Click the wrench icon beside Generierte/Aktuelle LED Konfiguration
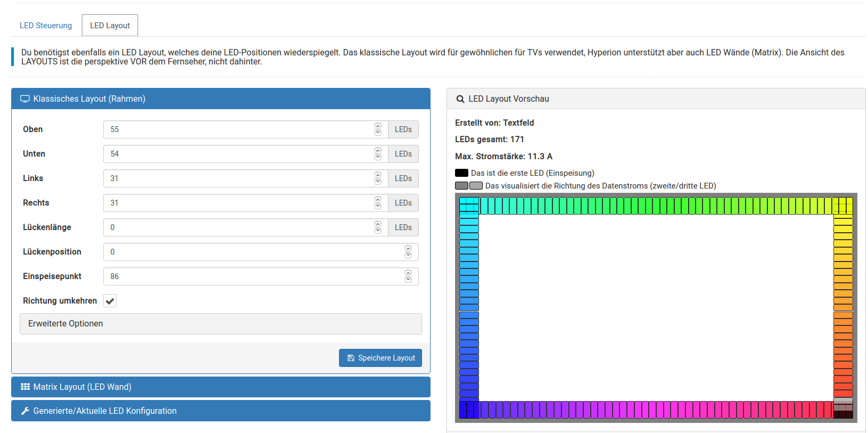The width and height of the screenshot is (868, 433). point(25,411)
